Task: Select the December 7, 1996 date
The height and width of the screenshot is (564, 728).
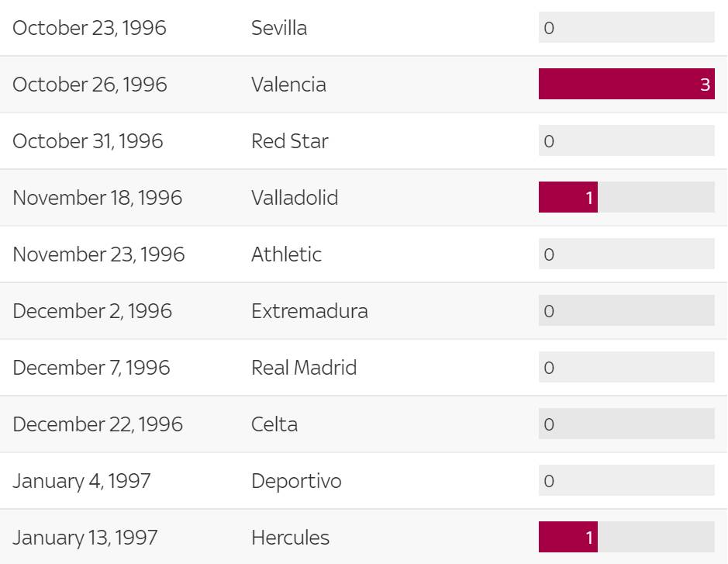Action: point(91,368)
